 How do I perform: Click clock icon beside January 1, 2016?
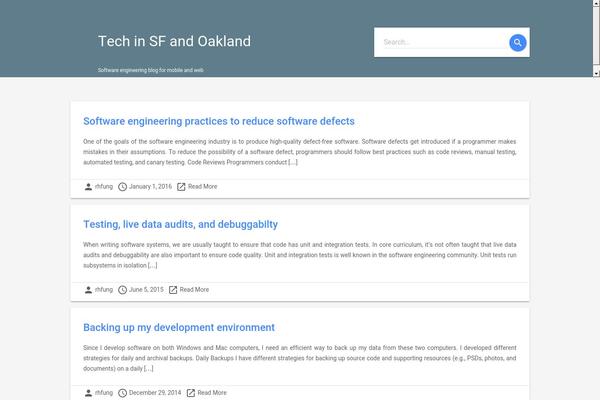click(122, 186)
